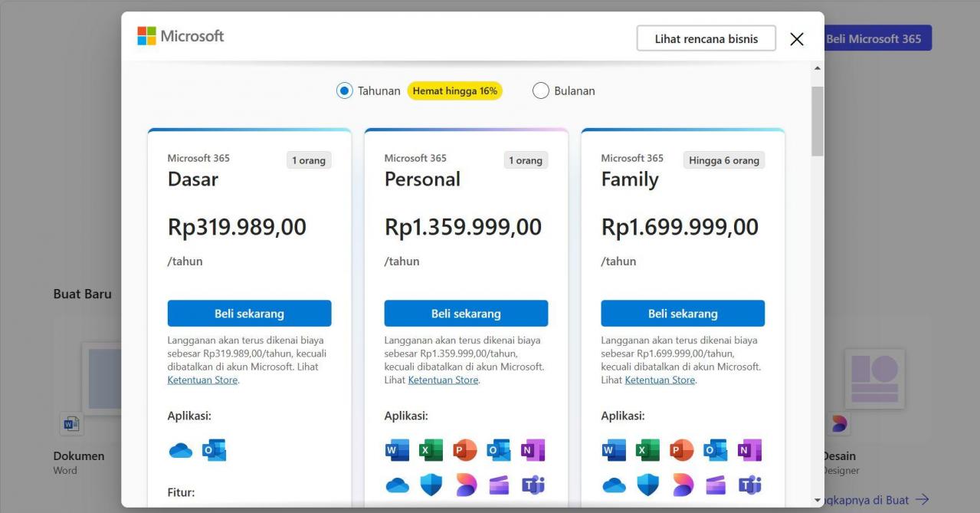Follow Ketentuan Store link in Family card

pos(660,380)
